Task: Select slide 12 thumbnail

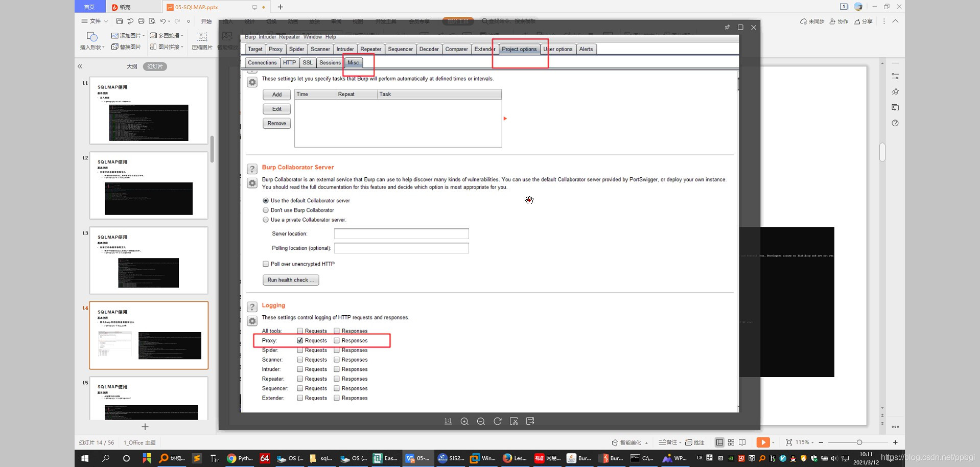Action: click(x=149, y=185)
